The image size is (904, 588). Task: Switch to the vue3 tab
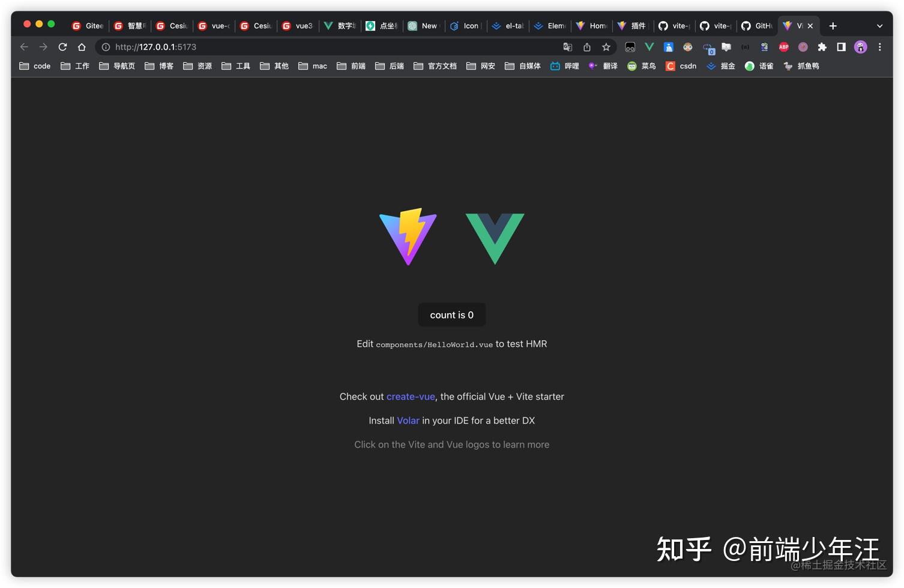[x=297, y=26]
